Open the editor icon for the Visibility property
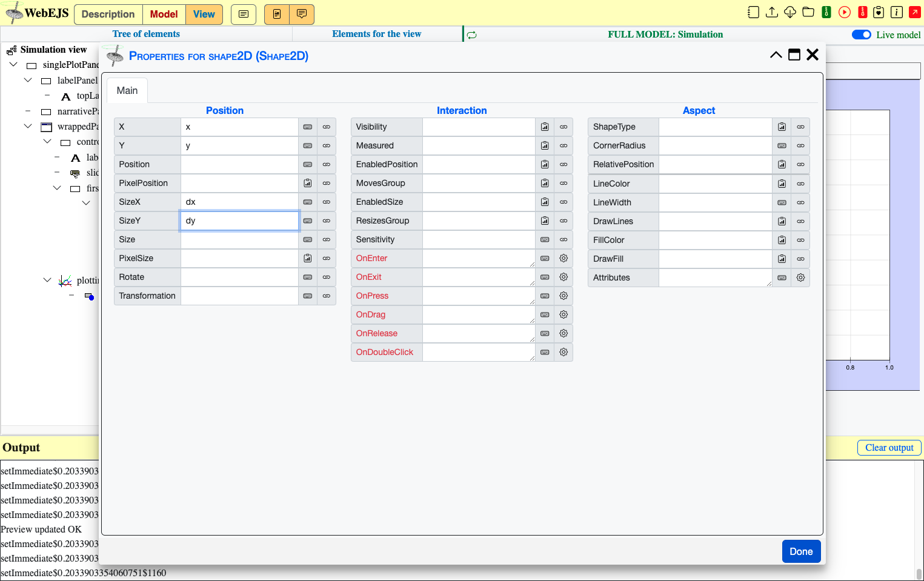Image resolution: width=924 pixels, height=581 pixels. pyautogui.click(x=545, y=127)
